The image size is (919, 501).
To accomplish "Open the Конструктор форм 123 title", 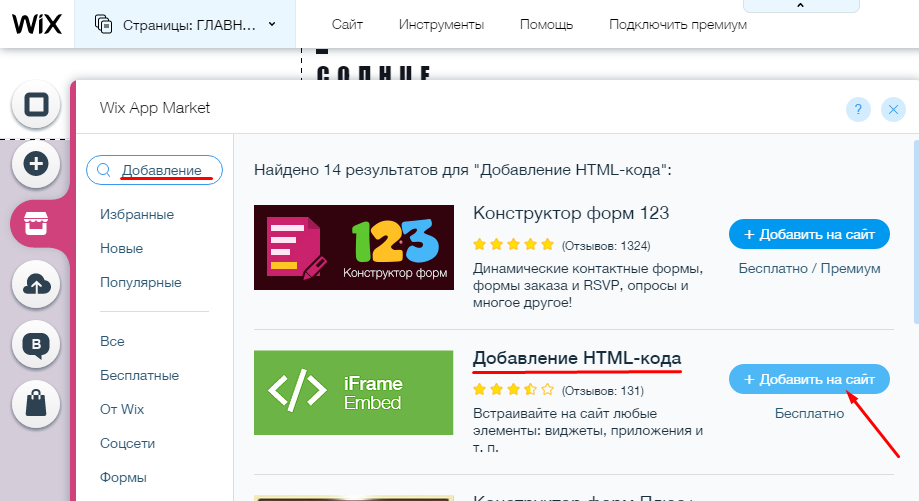I will [x=571, y=213].
